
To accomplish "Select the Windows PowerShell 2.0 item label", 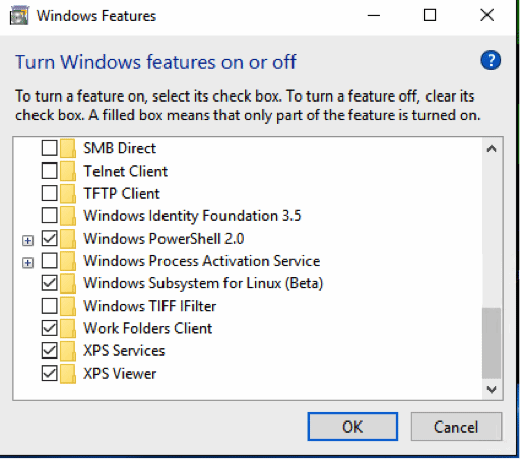I will pyautogui.click(x=164, y=239).
